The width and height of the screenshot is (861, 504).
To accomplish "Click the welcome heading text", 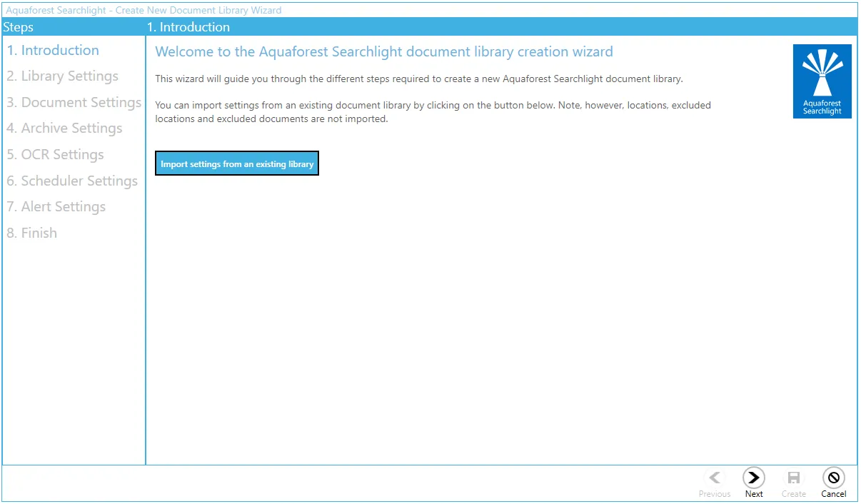I will point(384,52).
